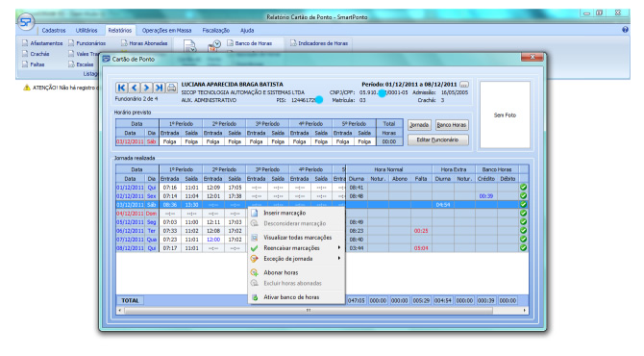
Task: Open Indicadores de Horas report
Action: tap(319, 43)
